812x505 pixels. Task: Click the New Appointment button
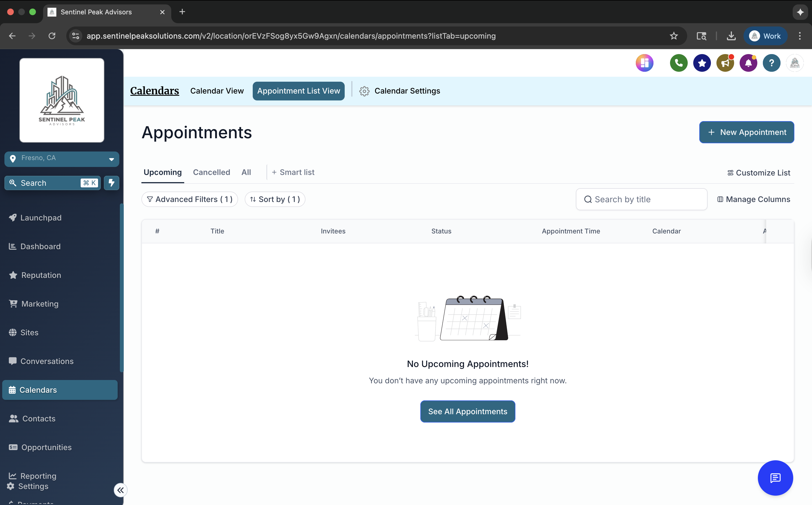(x=747, y=132)
